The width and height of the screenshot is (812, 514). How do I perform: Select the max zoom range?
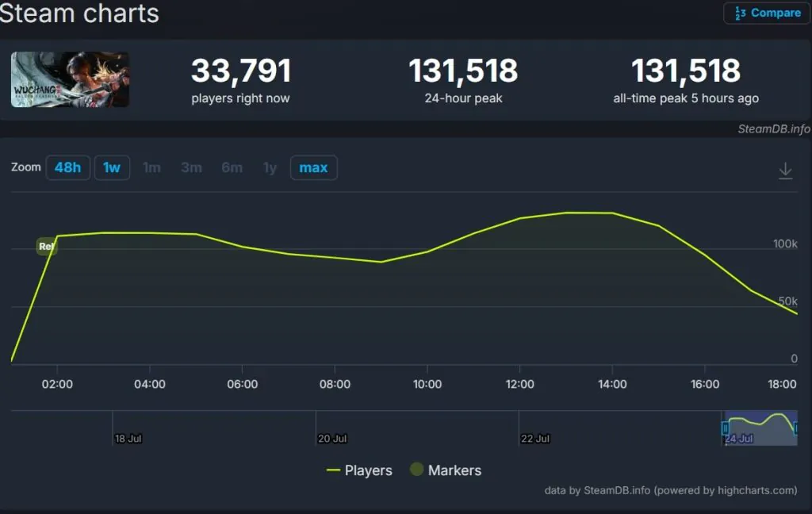313,167
